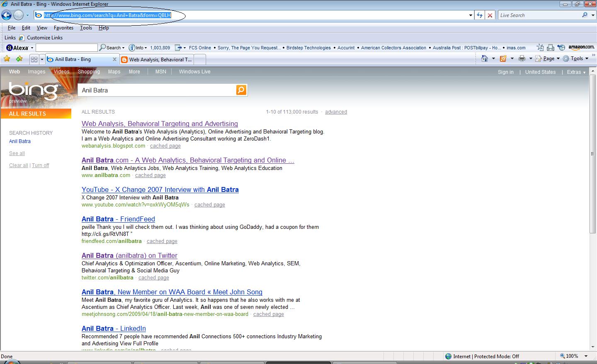
Task: Open the View menu
Action: (x=42, y=28)
